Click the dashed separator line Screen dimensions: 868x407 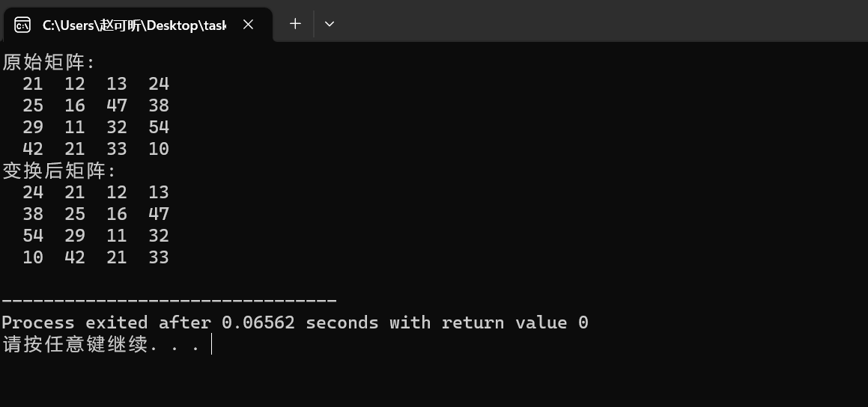click(x=169, y=300)
